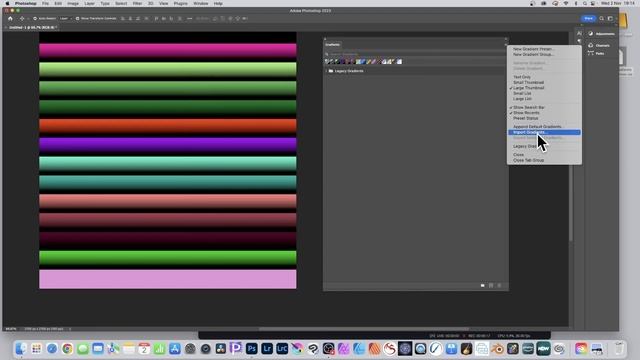640x360 pixels.
Task: Choose Import Gradients… menu entry
Action: (544, 132)
